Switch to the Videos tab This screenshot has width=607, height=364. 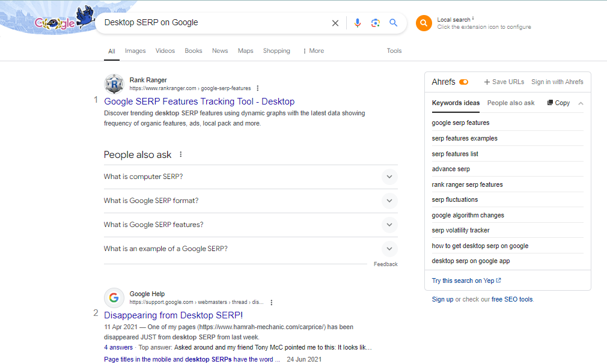point(165,50)
